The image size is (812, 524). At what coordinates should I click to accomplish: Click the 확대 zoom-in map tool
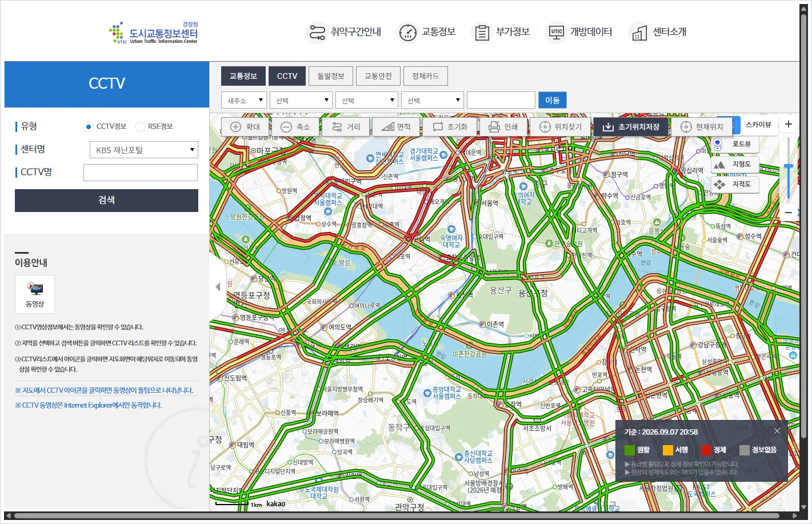coord(246,127)
